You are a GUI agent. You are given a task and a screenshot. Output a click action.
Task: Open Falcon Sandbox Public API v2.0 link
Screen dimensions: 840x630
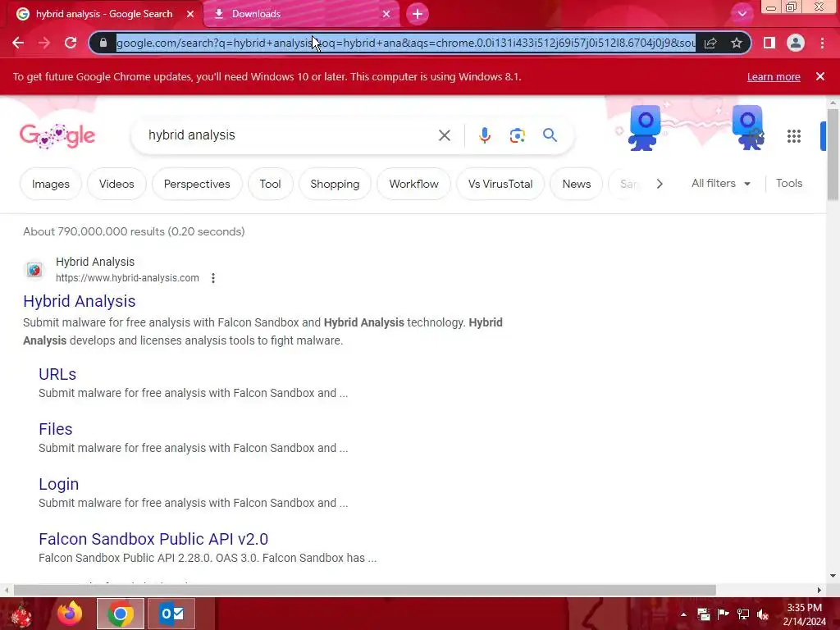(153, 539)
